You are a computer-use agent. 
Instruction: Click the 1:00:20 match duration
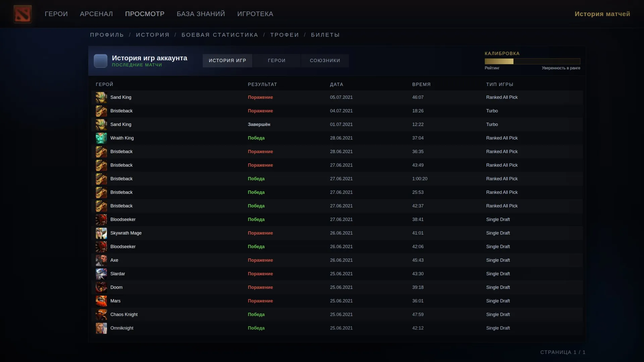click(x=420, y=179)
